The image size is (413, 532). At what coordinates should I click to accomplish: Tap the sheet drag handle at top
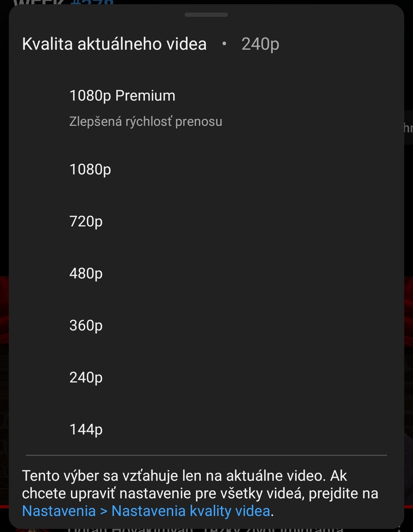point(206,15)
